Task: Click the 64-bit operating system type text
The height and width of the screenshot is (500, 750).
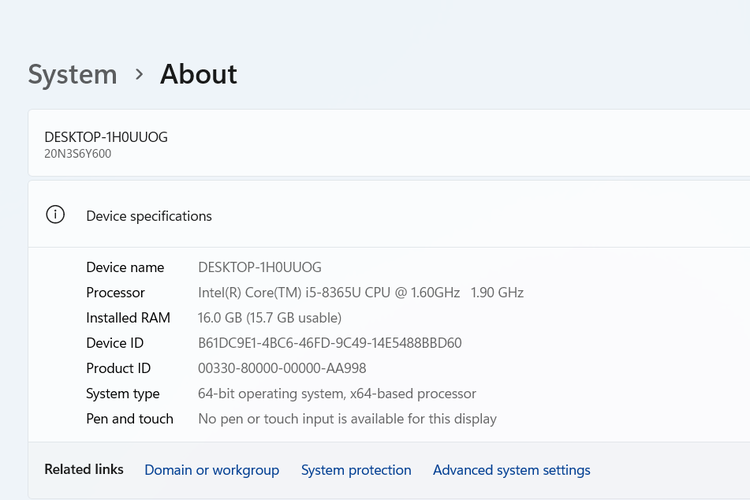Action: coord(337,394)
